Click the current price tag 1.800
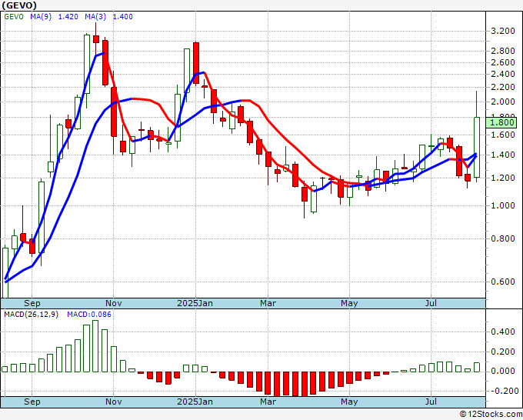 (x=501, y=122)
